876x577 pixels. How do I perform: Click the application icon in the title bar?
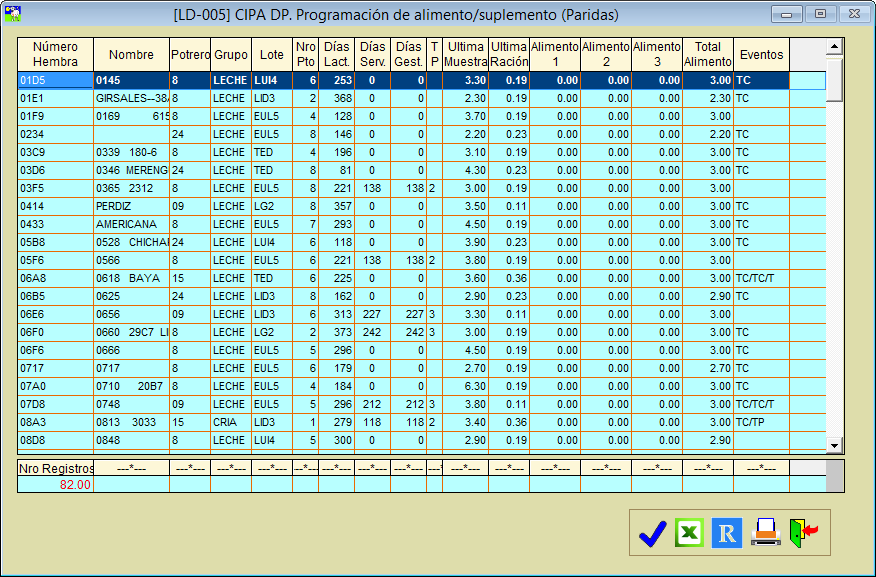point(13,14)
